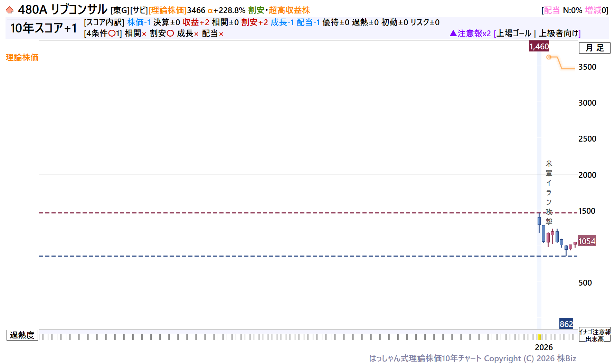Click the 成長-1 score item
Screen dimensions: 615x364
tap(282, 22)
